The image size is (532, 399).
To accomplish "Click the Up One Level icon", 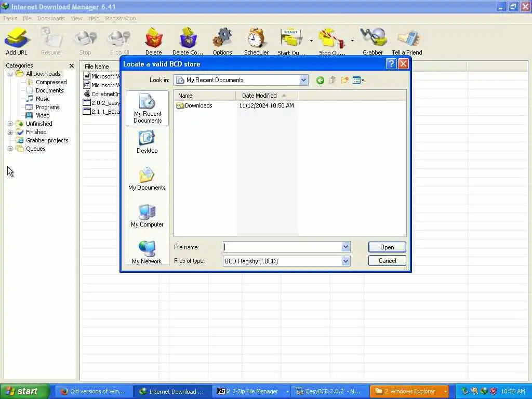I will [x=332, y=81].
